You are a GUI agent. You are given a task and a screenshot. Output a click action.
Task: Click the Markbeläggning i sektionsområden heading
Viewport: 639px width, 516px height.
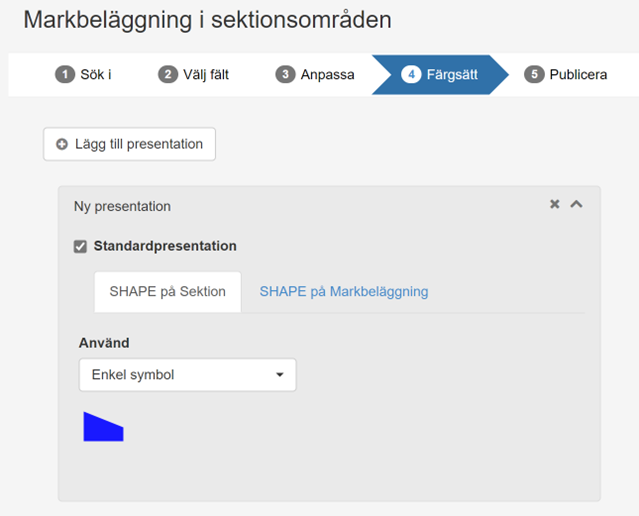[x=207, y=20]
